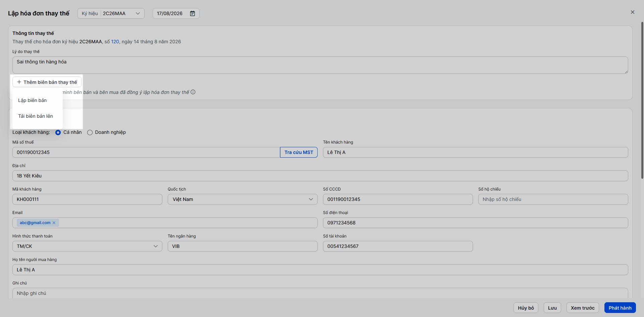Screen dimensions: 644x317
Task: Click the Ghi chú note field
Action: click(x=320, y=293)
